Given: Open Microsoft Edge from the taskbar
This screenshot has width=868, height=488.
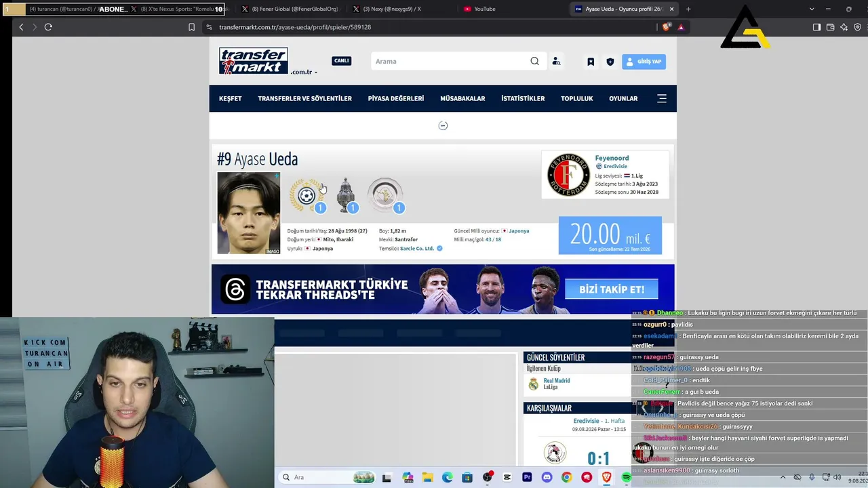Looking at the screenshot, I should [447, 477].
